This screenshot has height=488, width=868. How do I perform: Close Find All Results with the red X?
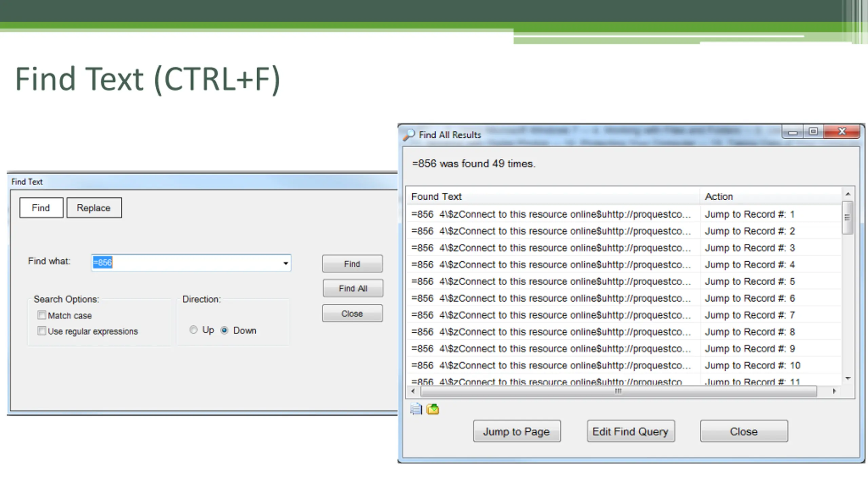tap(842, 131)
